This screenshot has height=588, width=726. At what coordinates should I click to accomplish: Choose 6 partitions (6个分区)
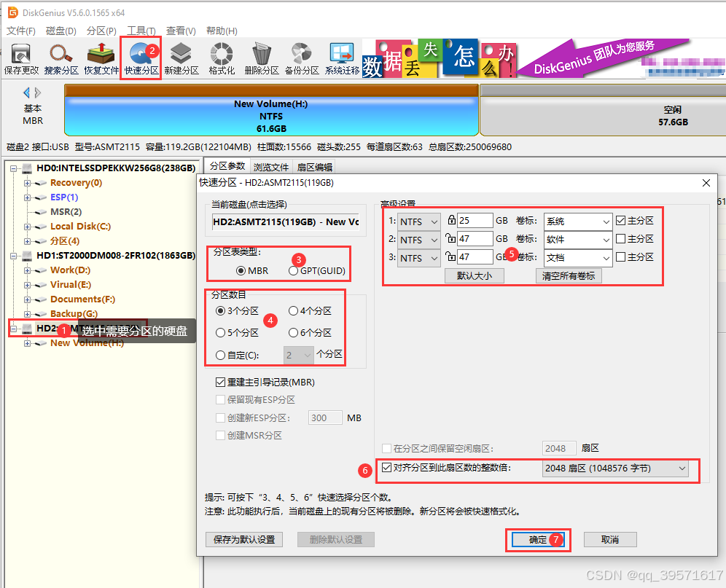[x=310, y=332]
